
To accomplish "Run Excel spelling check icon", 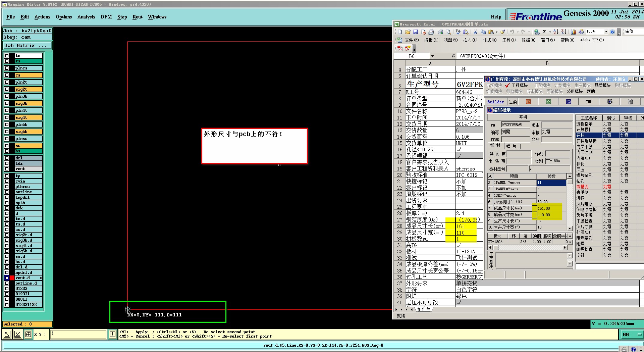I will pyautogui.click(x=458, y=32).
